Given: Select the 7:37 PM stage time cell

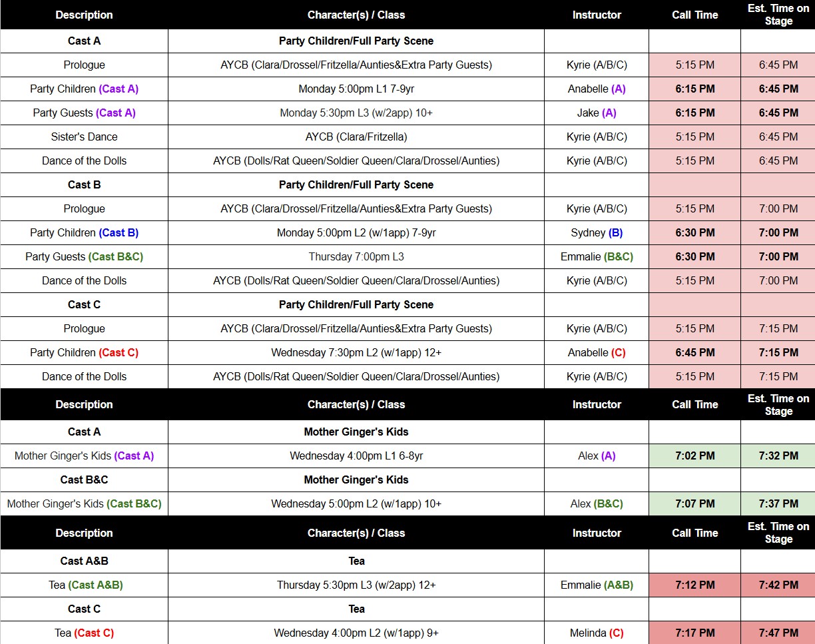Looking at the screenshot, I should (778, 504).
